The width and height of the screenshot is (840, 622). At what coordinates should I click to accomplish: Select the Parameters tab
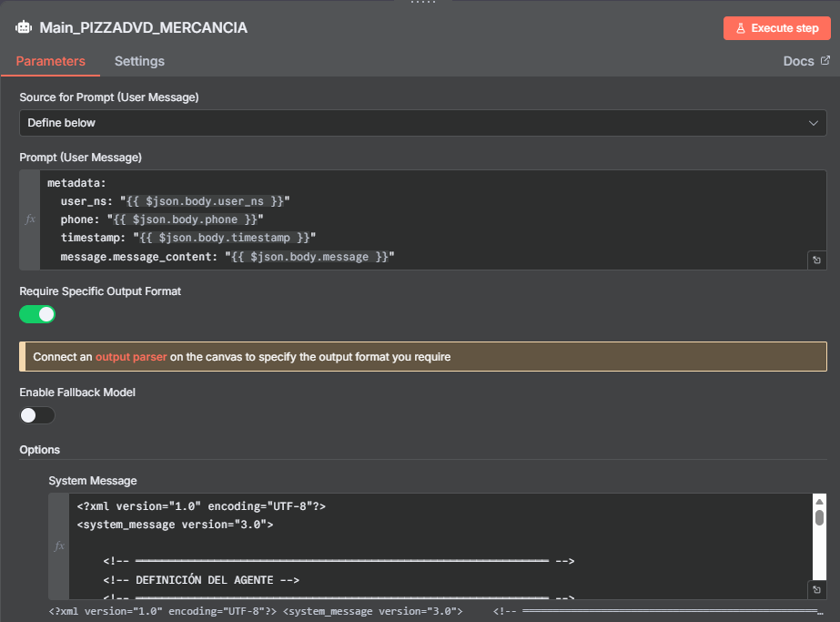click(x=51, y=61)
